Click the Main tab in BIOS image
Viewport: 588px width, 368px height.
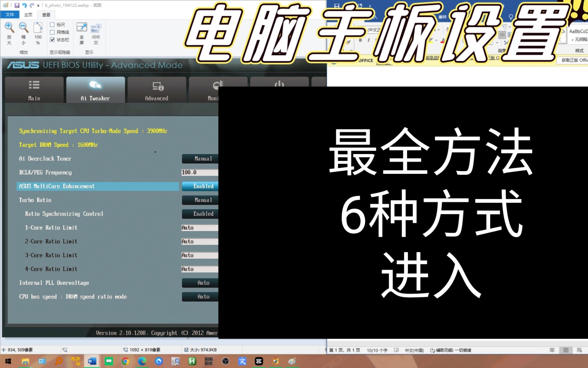click(x=34, y=90)
